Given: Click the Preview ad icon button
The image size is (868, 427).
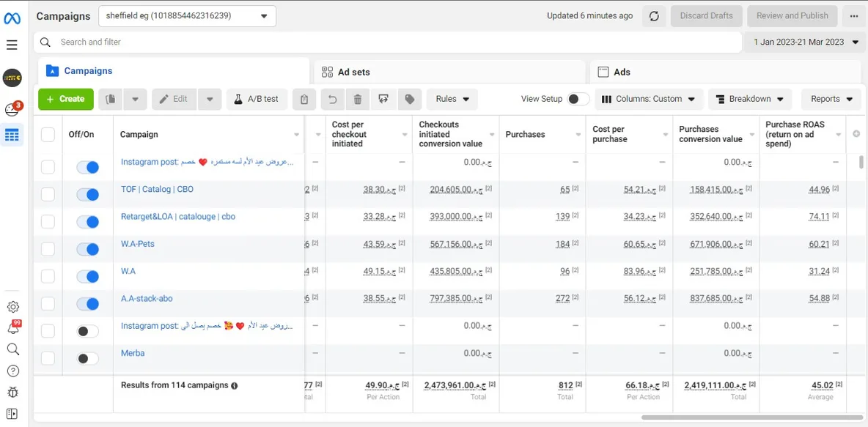Looking at the screenshot, I should [383, 99].
